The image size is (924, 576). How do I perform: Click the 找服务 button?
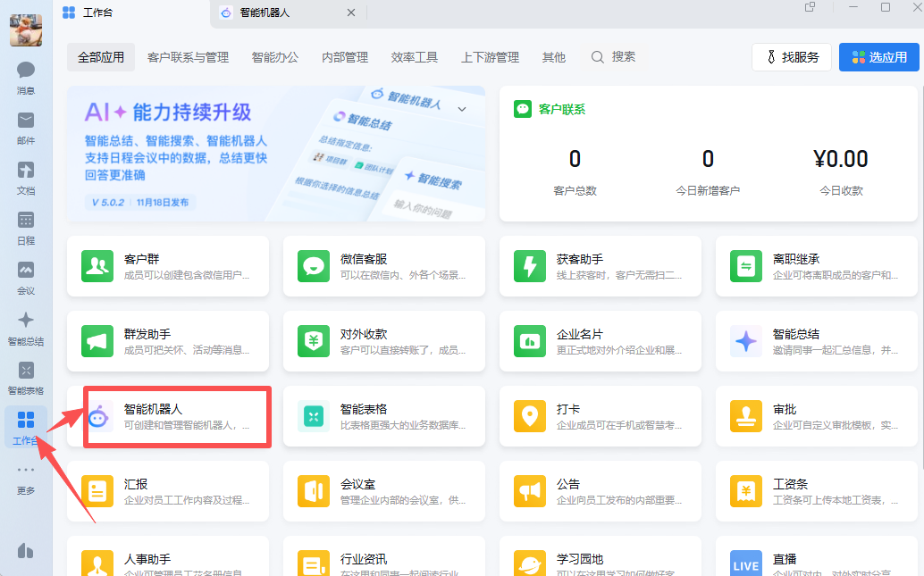pos(792,57)
